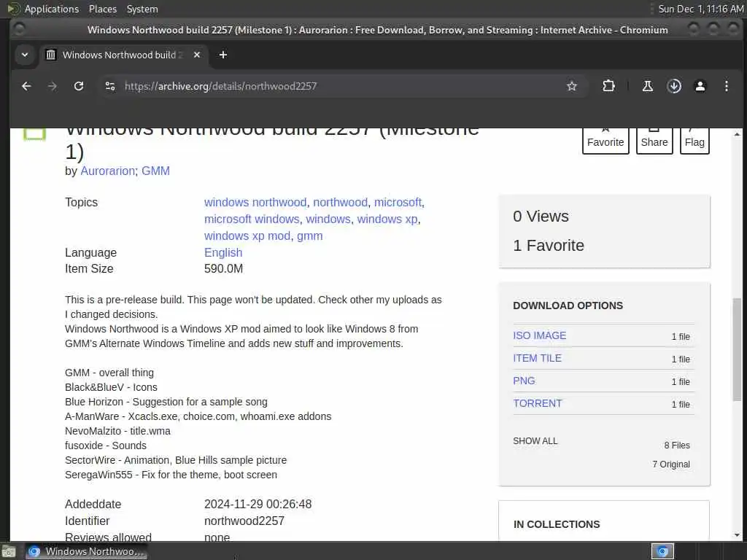Click the 'SeregaWin555 - Fix for the theme' line
Viewport: 747px width, 560px height.
pos(171,475)
